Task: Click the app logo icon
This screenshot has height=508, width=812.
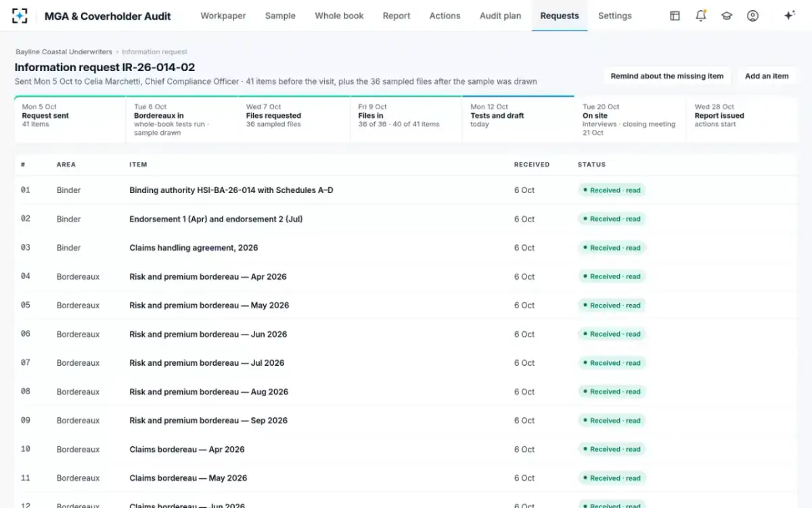Action: (20, 16)
